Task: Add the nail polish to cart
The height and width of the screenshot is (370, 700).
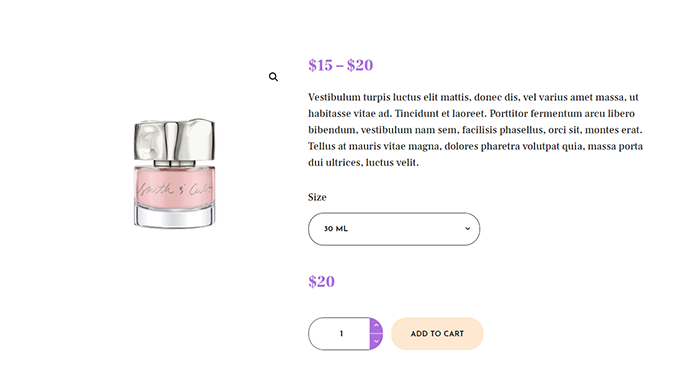Action: point(437,334)
